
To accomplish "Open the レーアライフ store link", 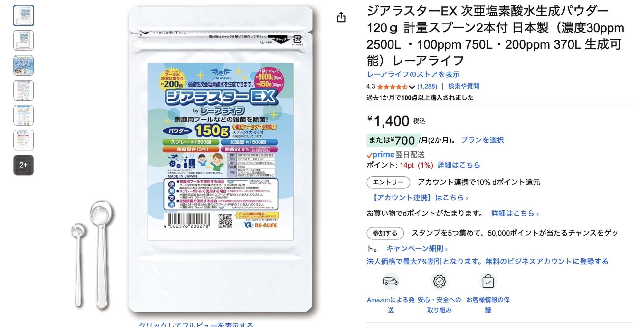I will tap(413, 74).
